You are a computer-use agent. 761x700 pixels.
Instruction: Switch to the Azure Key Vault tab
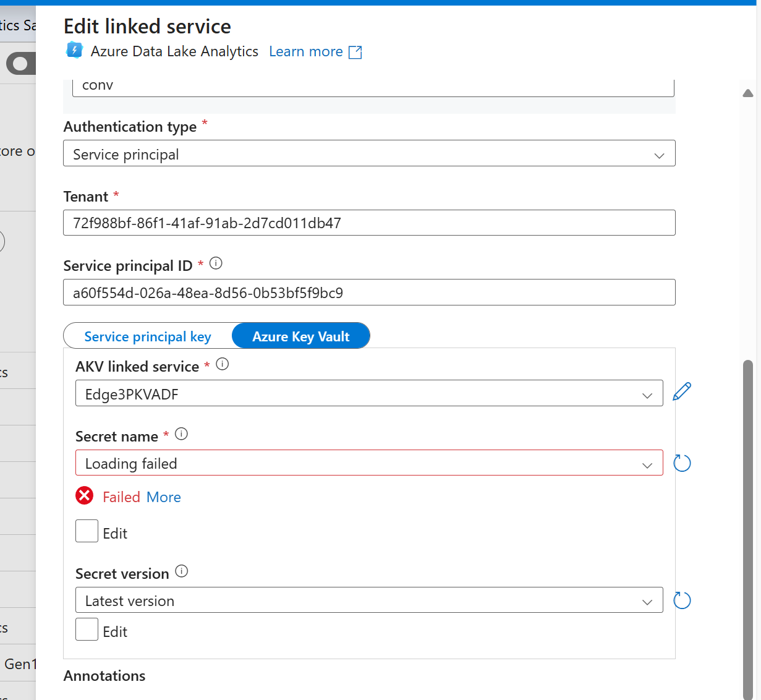[301, 336]
